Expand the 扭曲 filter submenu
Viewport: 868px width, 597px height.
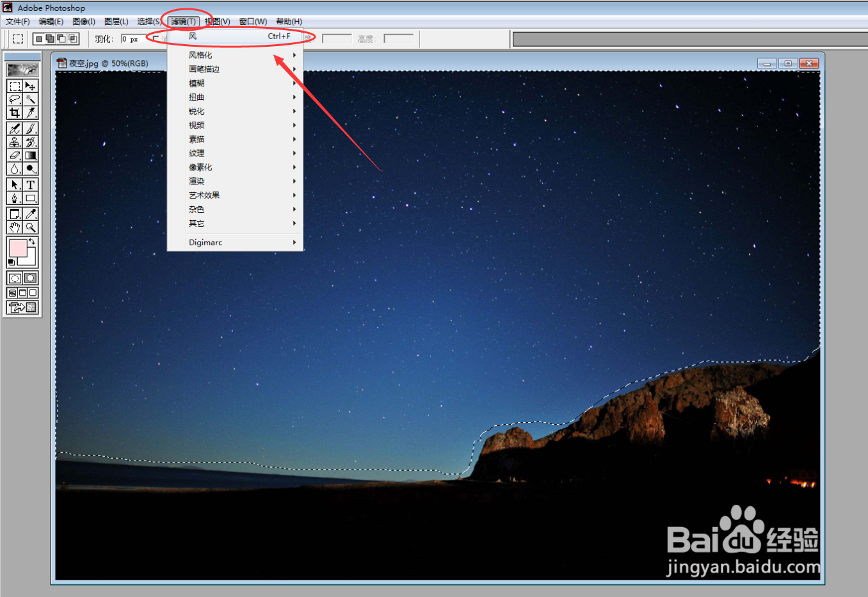coord(235,97)
